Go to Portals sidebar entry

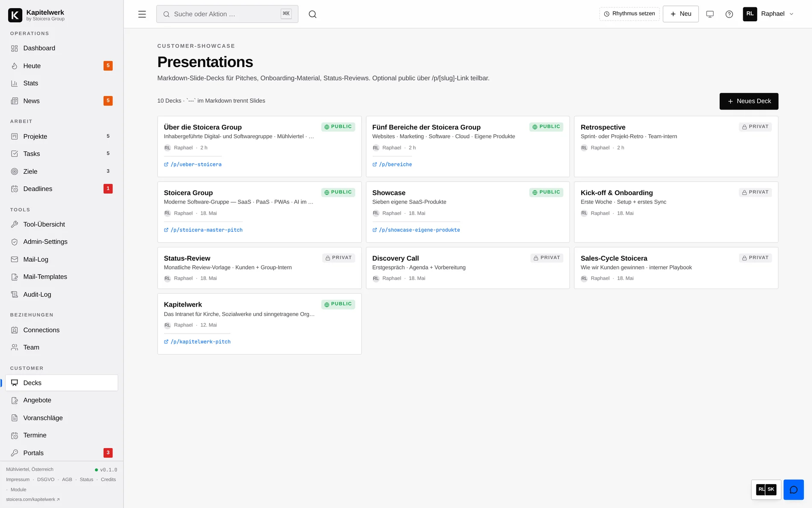62,453
